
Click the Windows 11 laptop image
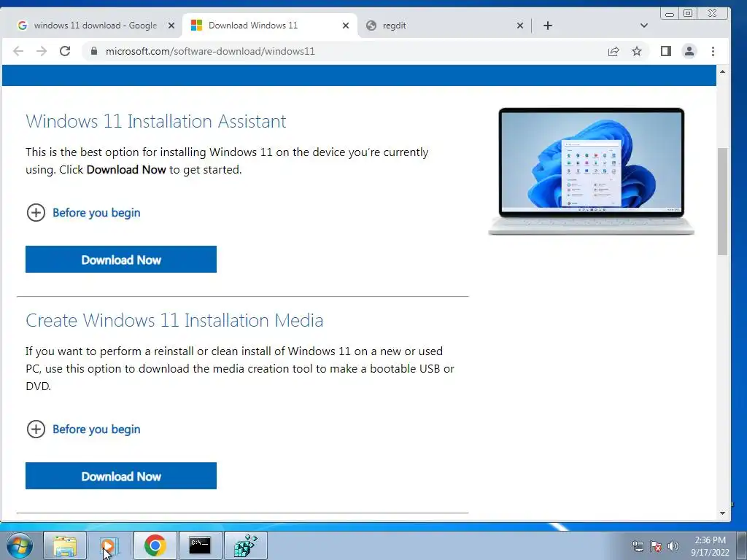coord(591,171)
